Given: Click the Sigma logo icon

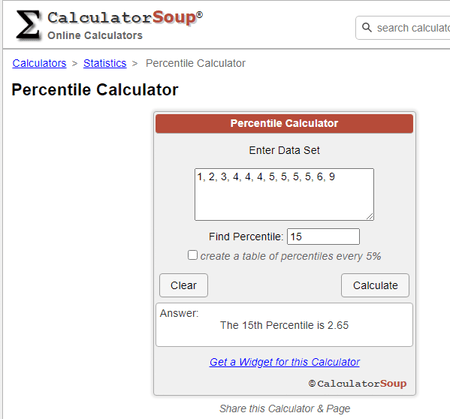Looking at the screenshot, I should 28,25.
